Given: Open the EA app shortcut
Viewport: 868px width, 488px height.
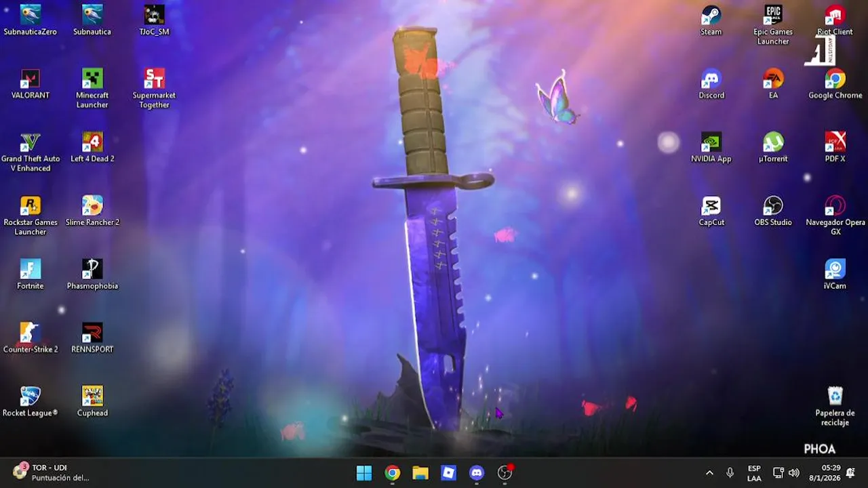Looking at the screenshot, I should 773,84.
